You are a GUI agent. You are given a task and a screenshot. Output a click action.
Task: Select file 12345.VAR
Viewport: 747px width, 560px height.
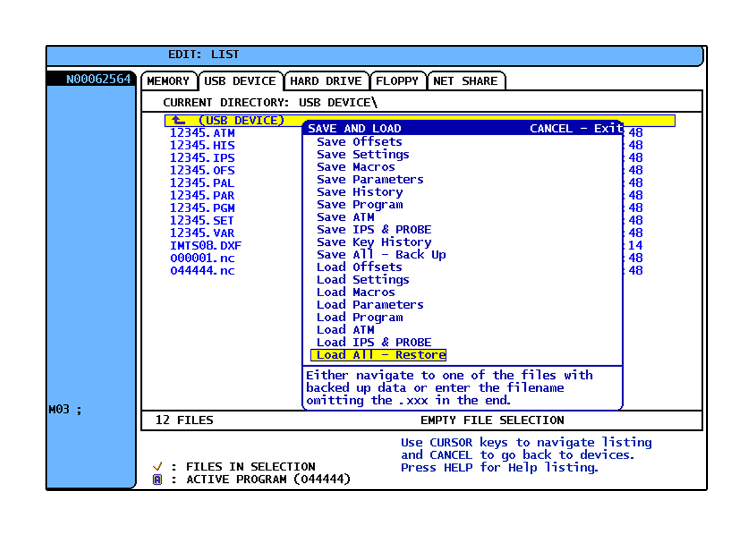202,233
